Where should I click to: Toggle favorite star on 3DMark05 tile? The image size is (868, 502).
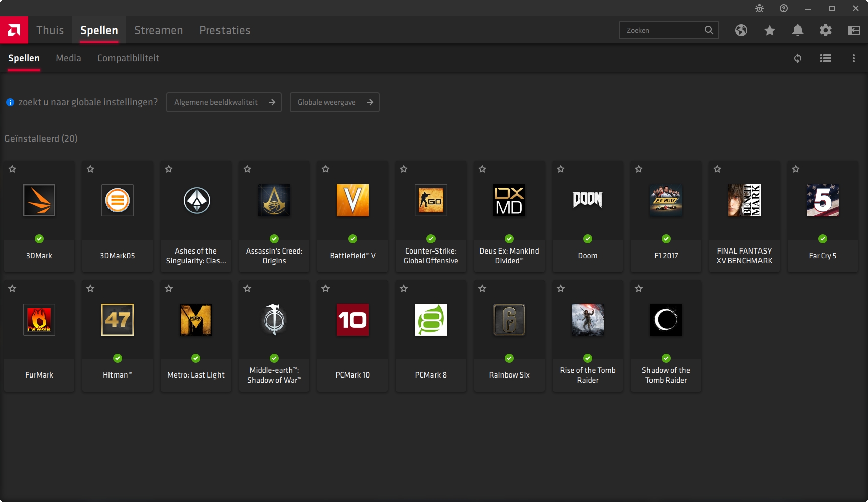click(x=90, y=169)
